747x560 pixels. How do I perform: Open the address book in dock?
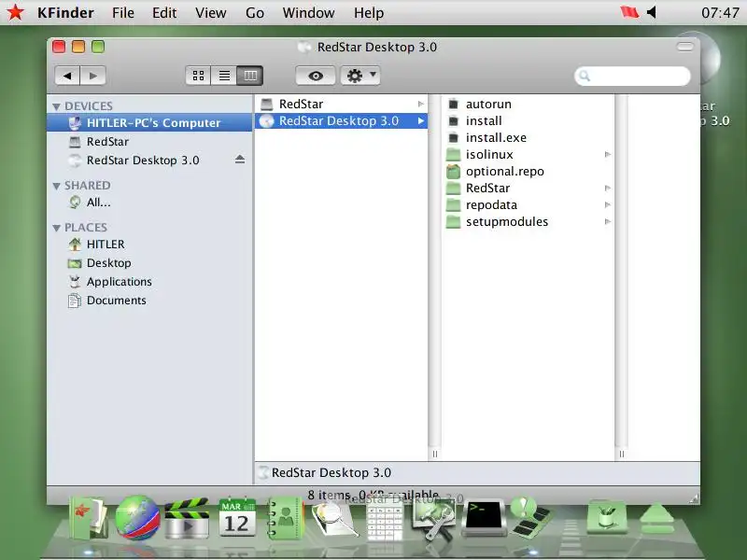tap(284, 518)
